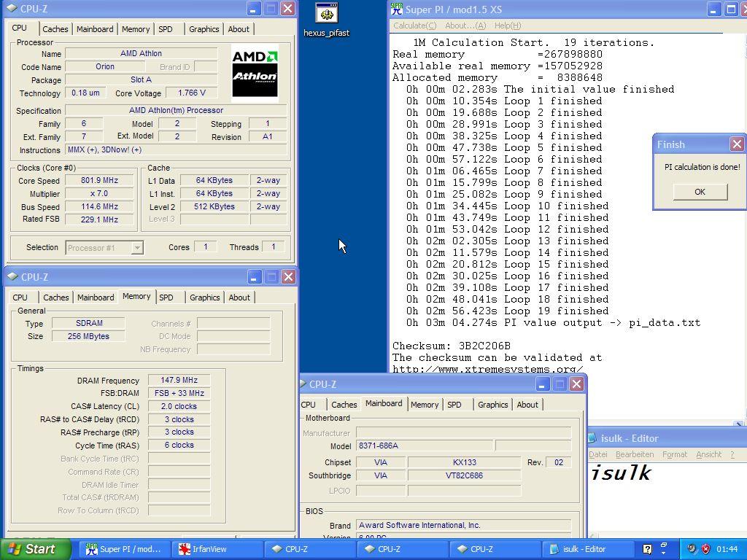Select Memory tab in Mainboard CPU-Z window
747x560 pixels.
(425, 405)
